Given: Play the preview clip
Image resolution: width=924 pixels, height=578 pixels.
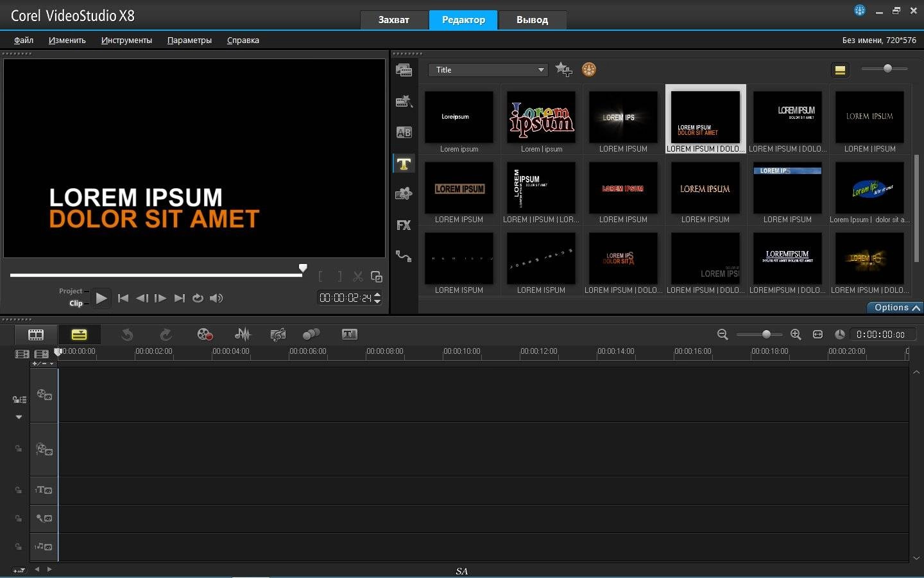Looking at the screenshot, I should [x=101, y=298].
